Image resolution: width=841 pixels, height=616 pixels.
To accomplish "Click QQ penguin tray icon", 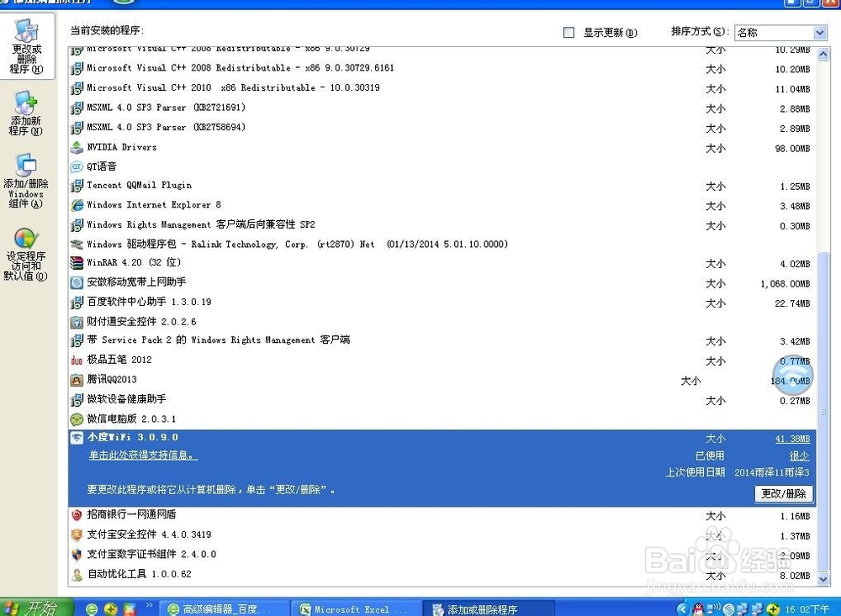I will 698,609.
